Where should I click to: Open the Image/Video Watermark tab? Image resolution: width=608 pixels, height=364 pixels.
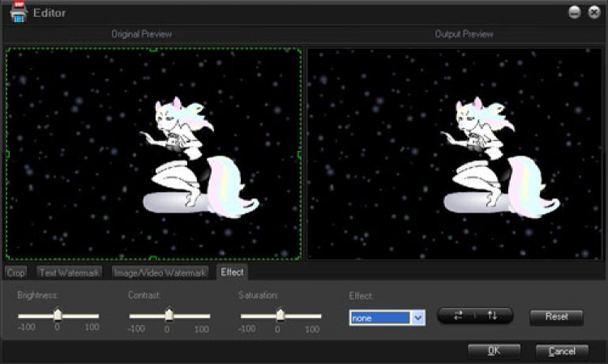[x=160, y=273]
